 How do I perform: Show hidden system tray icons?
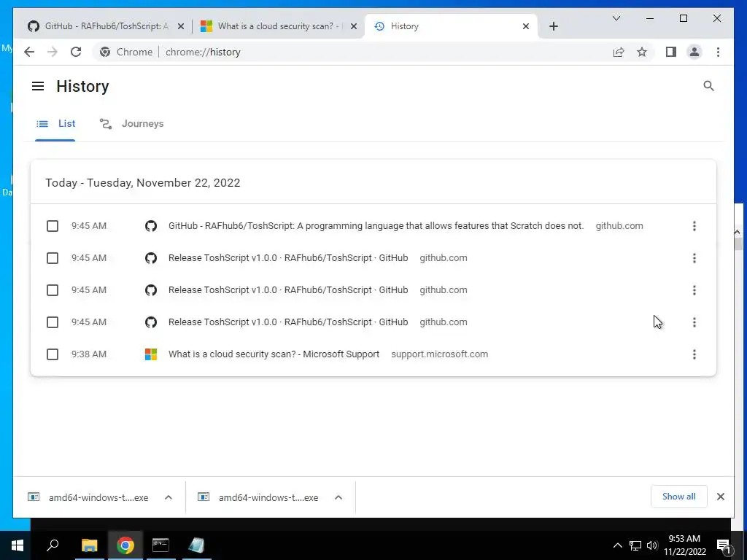617,545
